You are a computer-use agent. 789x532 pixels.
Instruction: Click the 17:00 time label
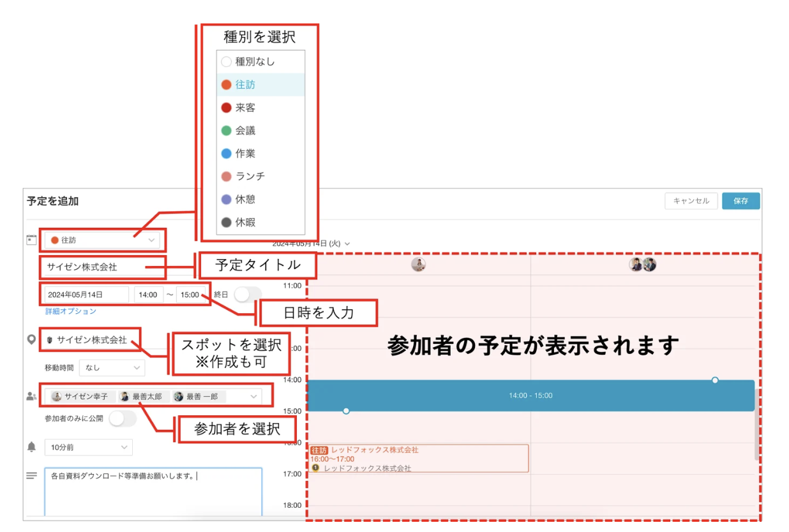click(292, 474)
